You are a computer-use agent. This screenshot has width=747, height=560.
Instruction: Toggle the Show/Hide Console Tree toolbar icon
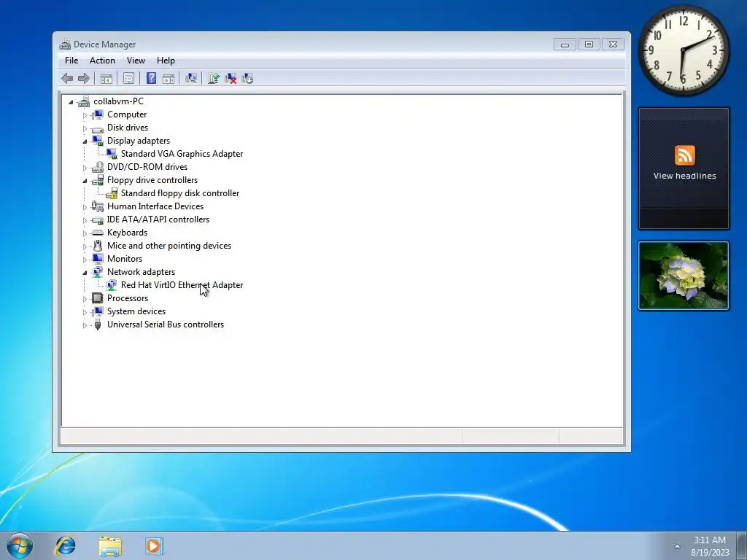107,79
